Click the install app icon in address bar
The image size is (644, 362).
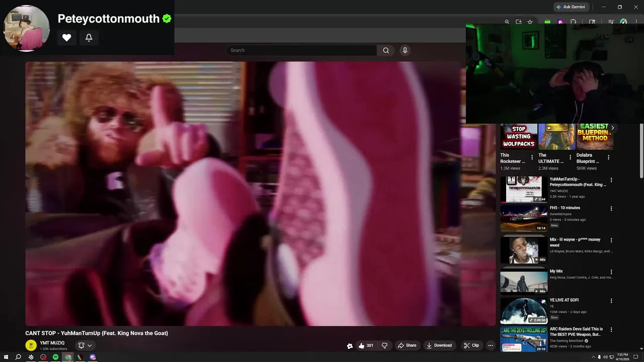pyautogui.click(x=519, y=22)
